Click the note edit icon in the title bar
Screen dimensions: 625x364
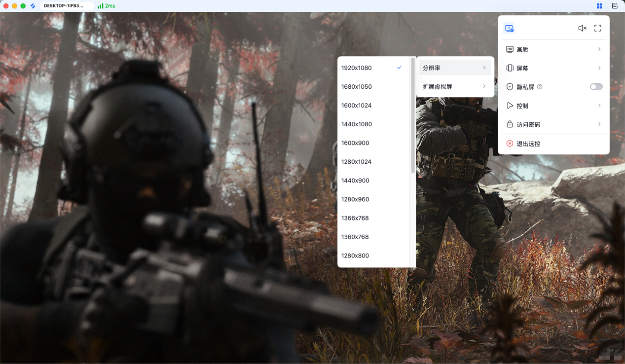click(x=615, y=6)
